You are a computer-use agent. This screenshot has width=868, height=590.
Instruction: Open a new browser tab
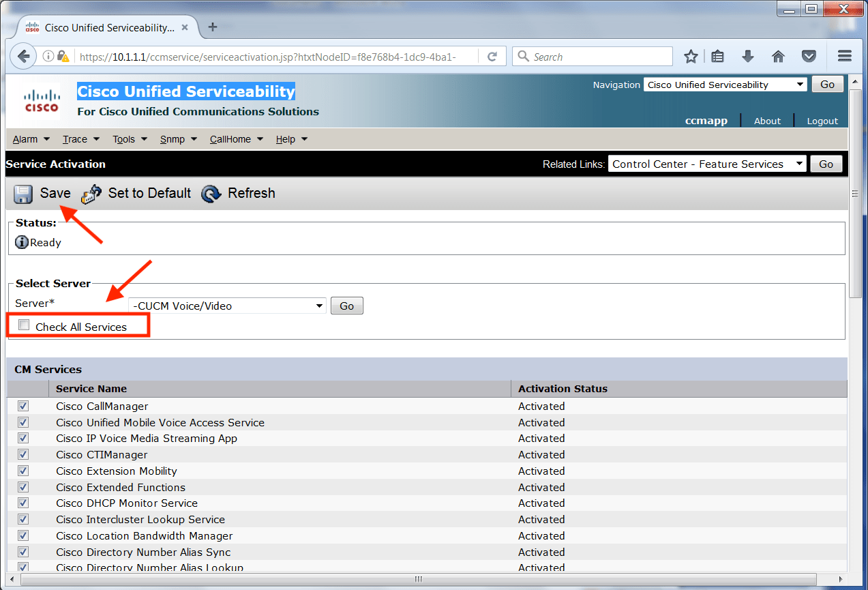[x=212, y=27]
